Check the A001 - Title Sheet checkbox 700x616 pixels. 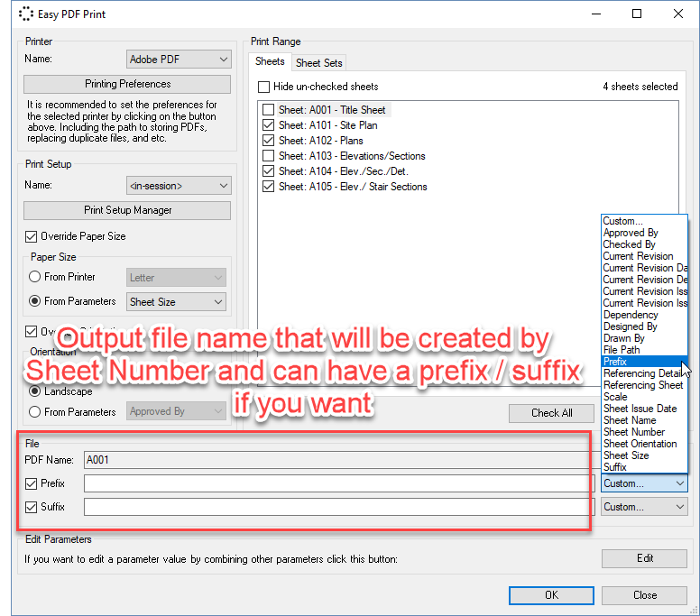[x=268, y=110]
